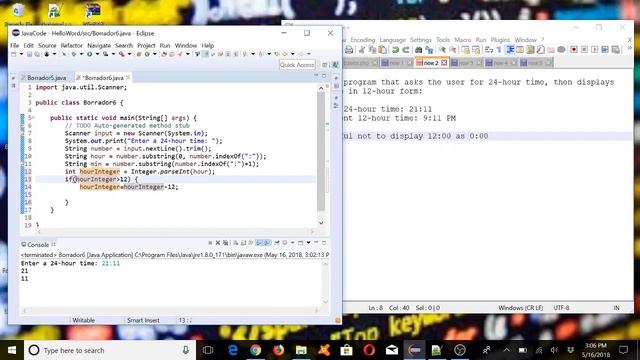Image resolution: width=640 pixels, height=360 pixels.
Task: Open the Eclipse Refactor menu
Action: (x=71, y=45)
